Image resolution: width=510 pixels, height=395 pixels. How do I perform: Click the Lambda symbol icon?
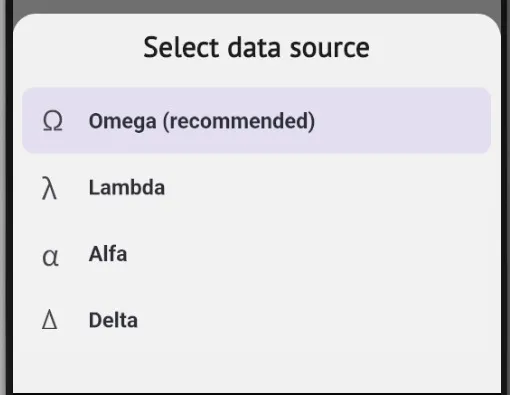[49, 188]
